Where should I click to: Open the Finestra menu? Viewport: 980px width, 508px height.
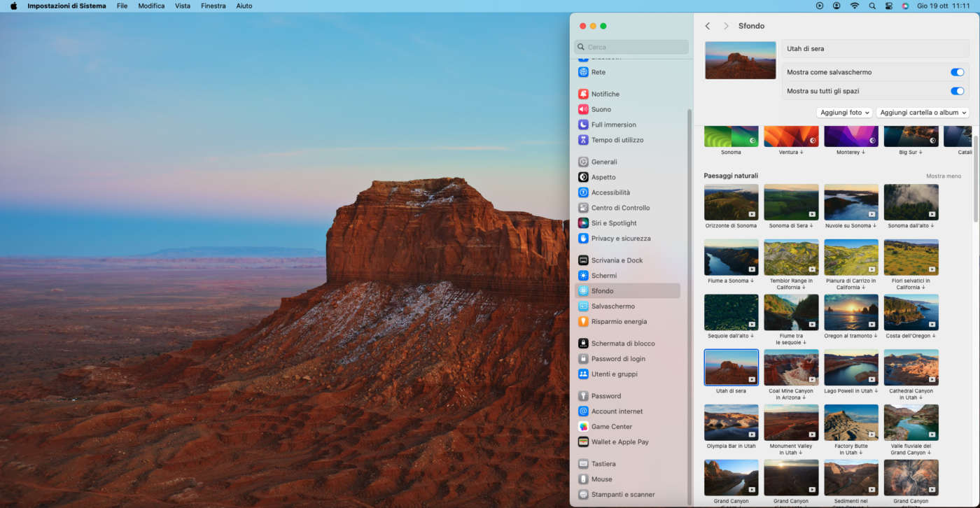213,6
